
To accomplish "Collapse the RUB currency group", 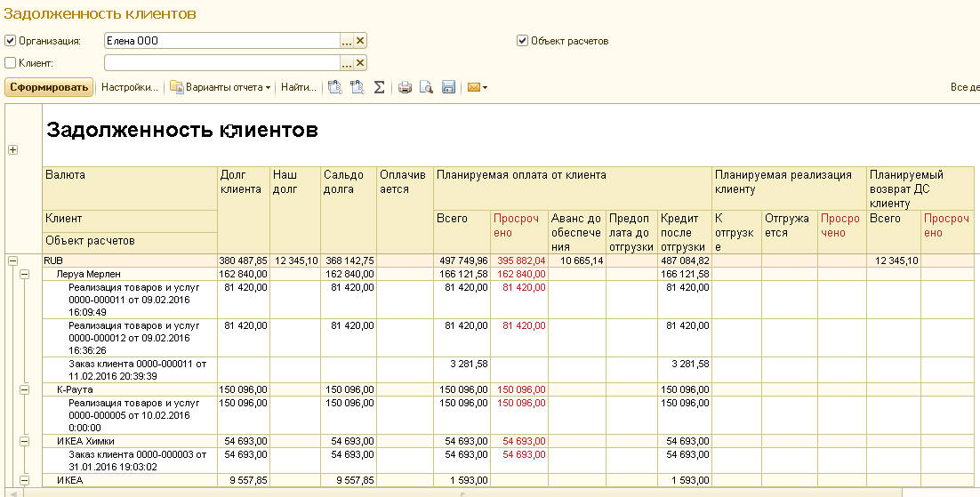I will click(13, 261).
